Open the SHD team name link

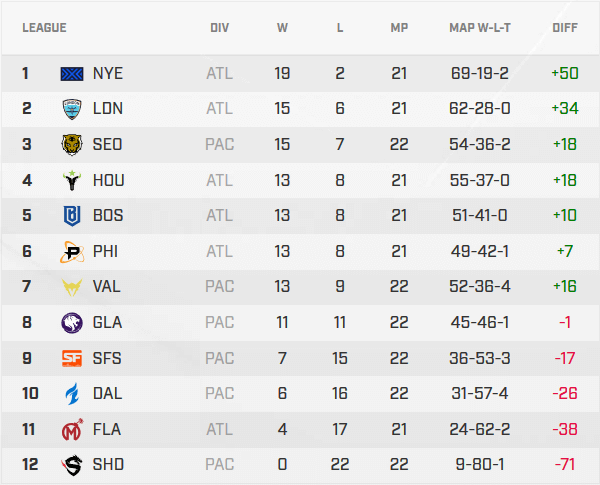click(x=107, y=464)
